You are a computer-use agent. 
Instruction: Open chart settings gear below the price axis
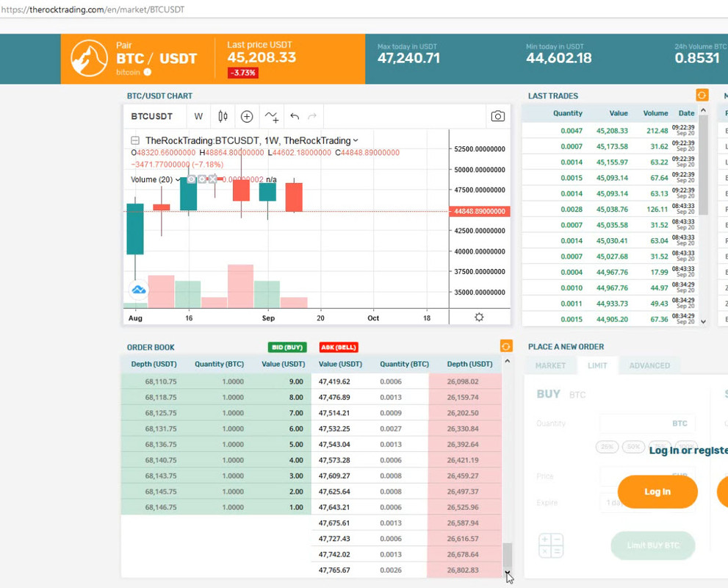479,318
